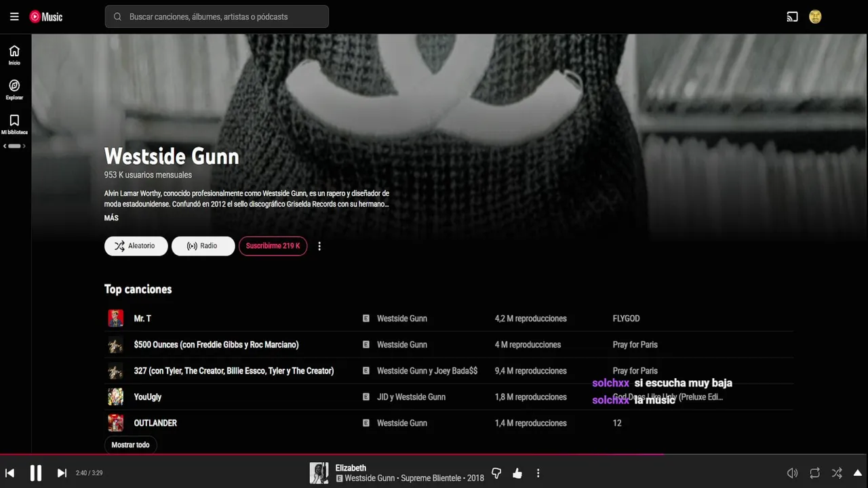Screen dimensions: 868x488
Task: Open FLYGOD album link
Action: click(x=626, y=319)
